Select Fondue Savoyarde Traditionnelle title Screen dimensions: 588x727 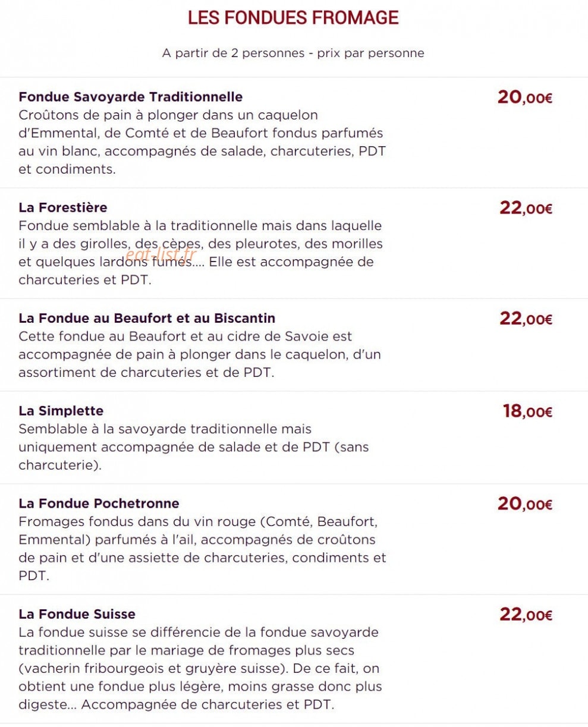tap(131, 96)
